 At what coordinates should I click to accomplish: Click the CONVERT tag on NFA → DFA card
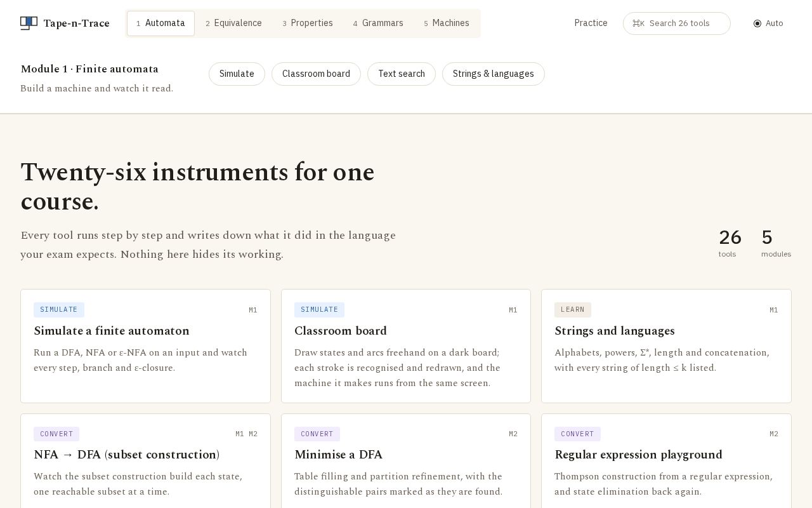(x=56, y=434)
